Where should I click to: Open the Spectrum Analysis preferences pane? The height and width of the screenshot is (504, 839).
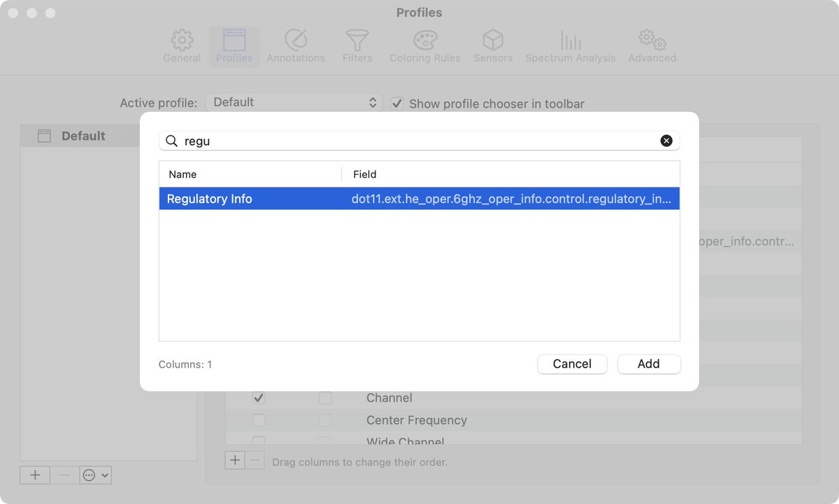[x=571, y=45]
